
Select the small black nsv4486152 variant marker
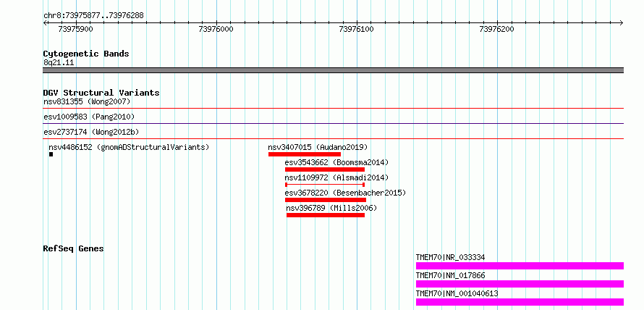tap(51, 154)
